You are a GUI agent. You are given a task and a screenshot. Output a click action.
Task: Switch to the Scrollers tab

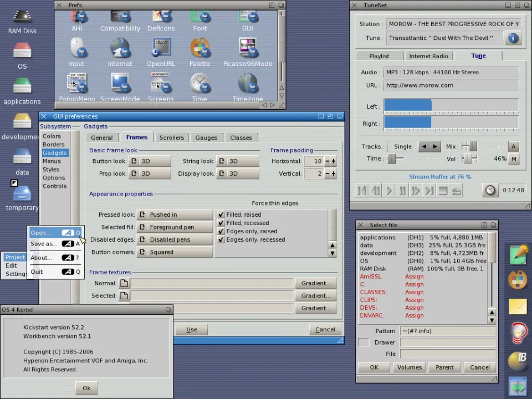(x=172, y=137)
